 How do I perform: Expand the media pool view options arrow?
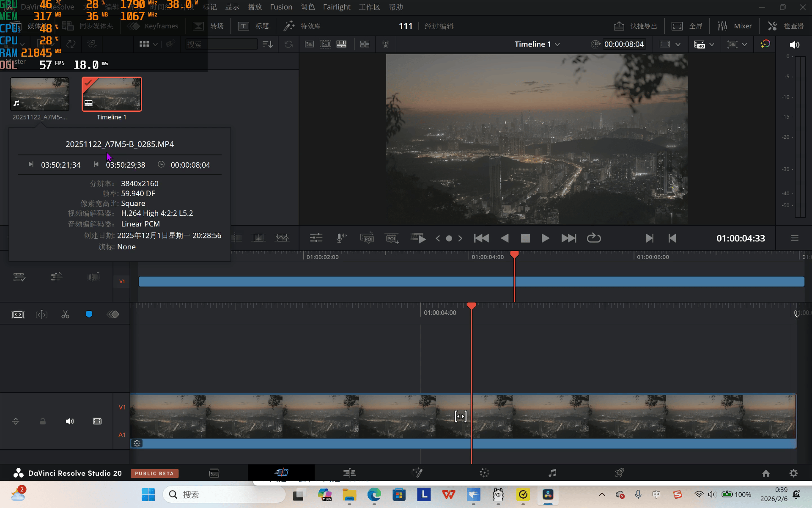click(156, 44)
